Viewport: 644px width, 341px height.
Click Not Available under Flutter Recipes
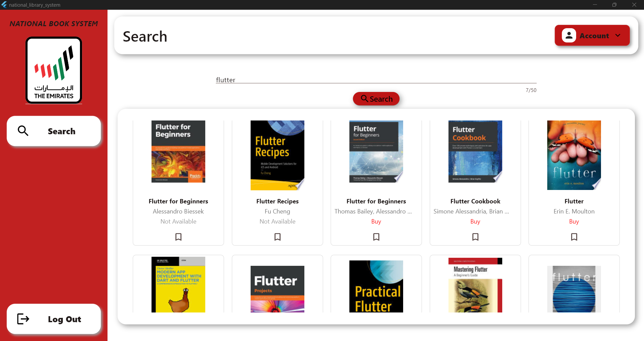(x=277, y=222)
